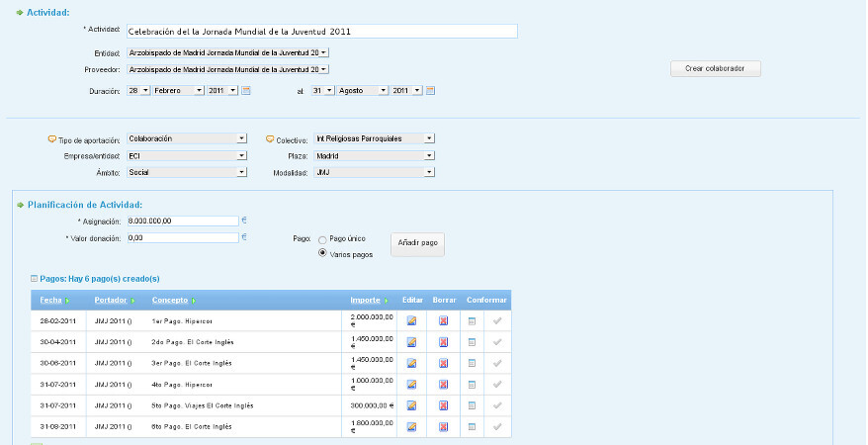Open the start month dropdown showing Febrero
The height and width of the screenshot is (445, 868).
[x=179, y=90]
